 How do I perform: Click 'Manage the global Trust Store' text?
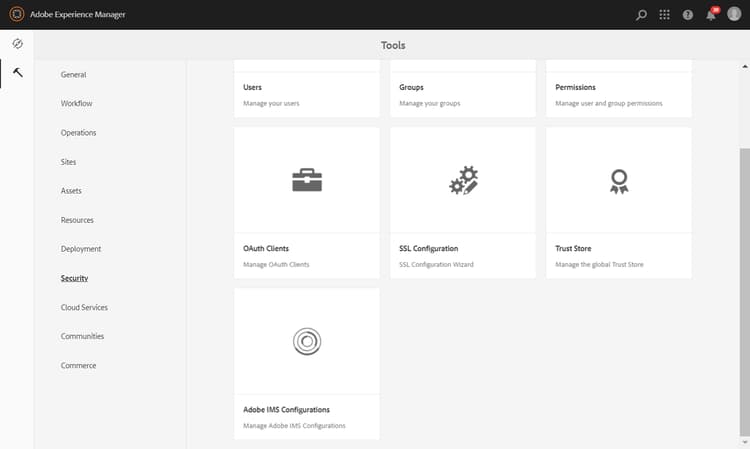(x=599, y=264)
